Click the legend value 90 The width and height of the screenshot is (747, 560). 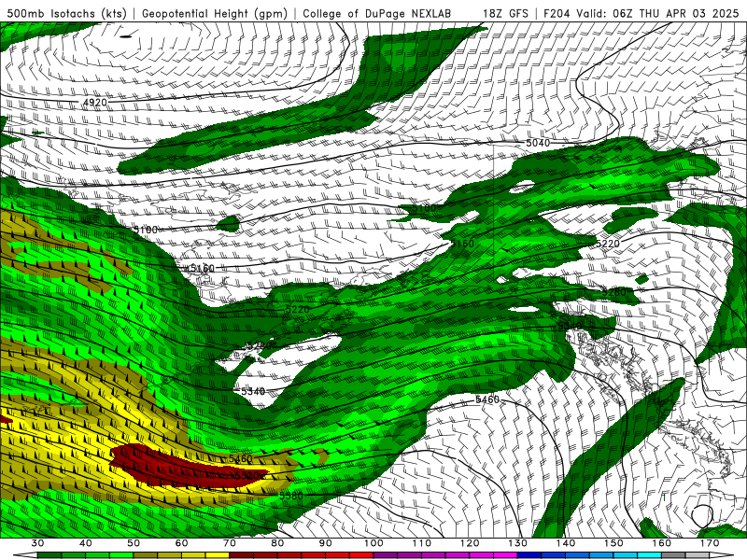pyautogui.click(x=326, y=543)
